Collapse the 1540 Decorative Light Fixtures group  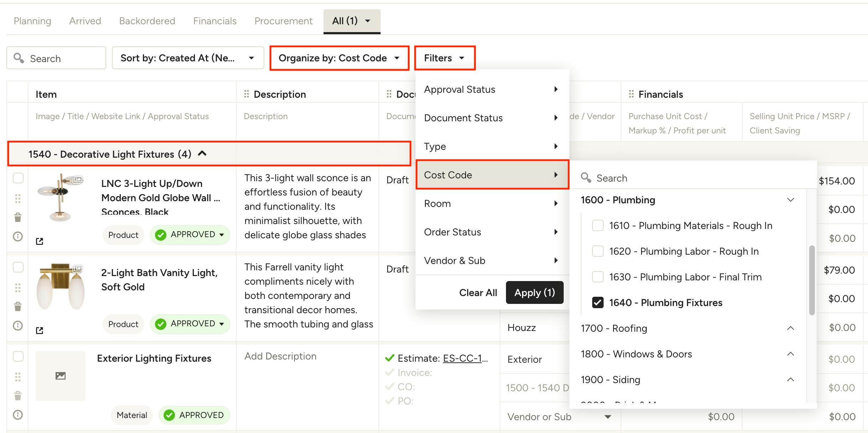(x=202, y=154)
